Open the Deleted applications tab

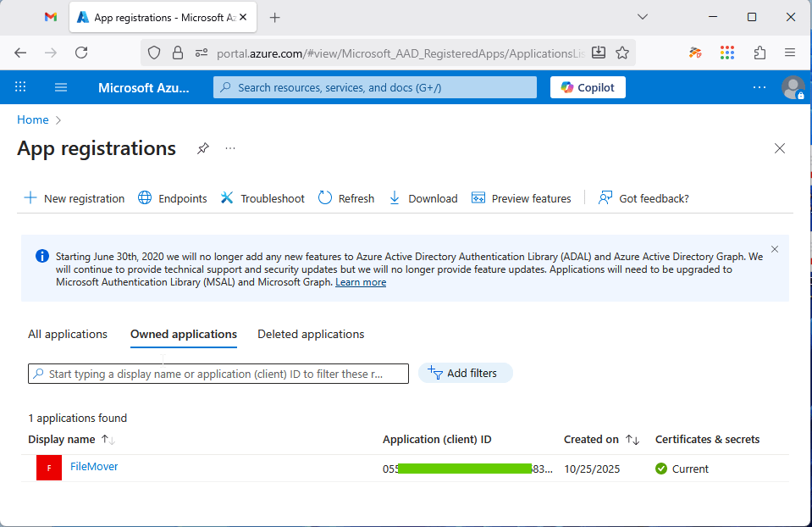(310, 334)
